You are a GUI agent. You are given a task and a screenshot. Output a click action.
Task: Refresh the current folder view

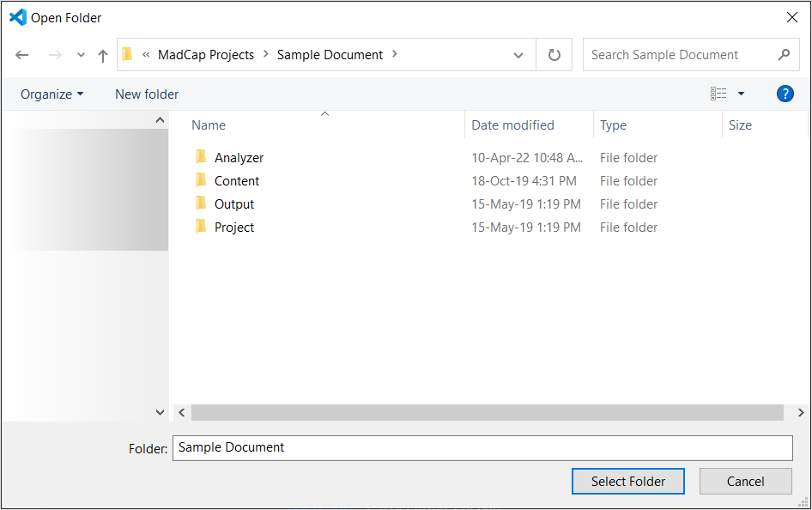pyautogui.click(x=554, y=54)
